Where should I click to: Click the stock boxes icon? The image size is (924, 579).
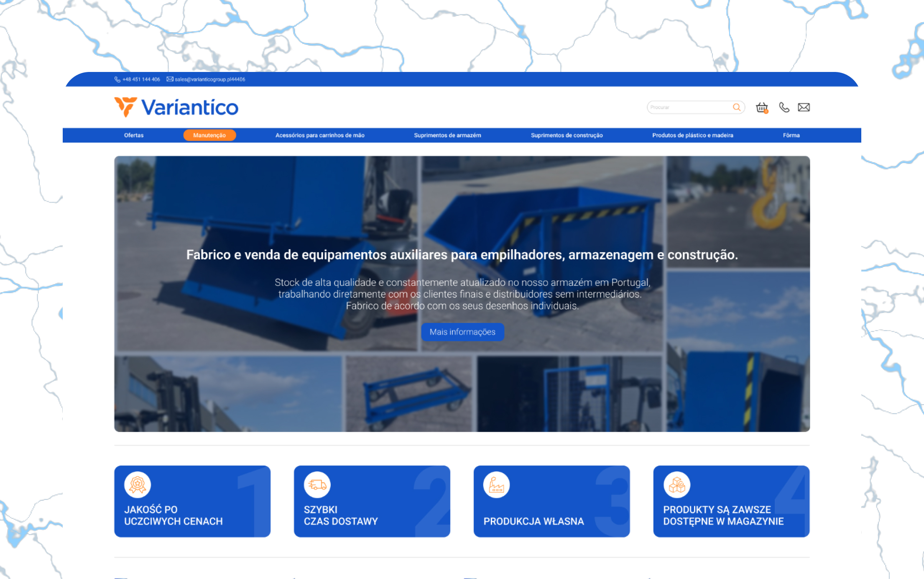coord(676,484)
